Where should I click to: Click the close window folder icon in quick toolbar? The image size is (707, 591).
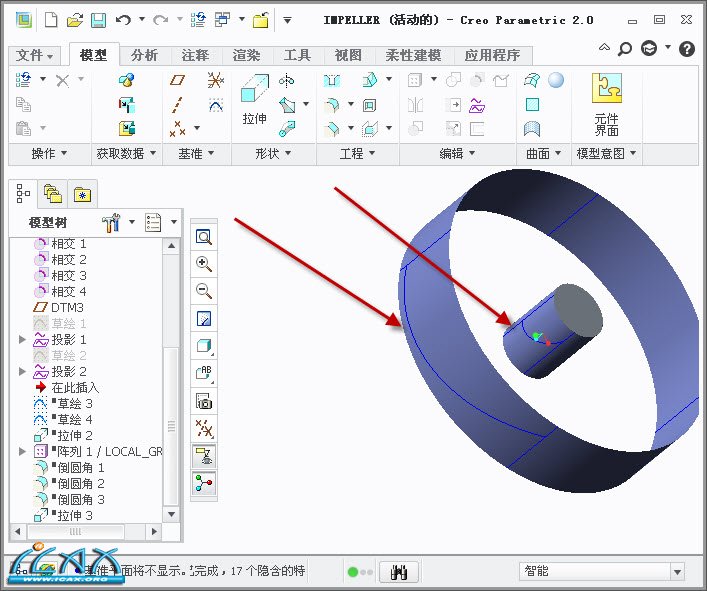[x=261, y=20]
